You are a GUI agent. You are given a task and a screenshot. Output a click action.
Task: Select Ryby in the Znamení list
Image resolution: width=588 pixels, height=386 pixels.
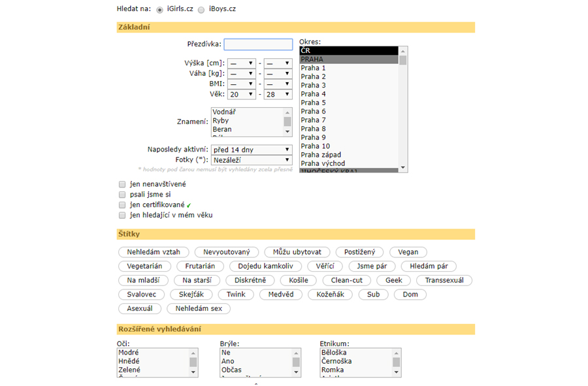(248, 120)
